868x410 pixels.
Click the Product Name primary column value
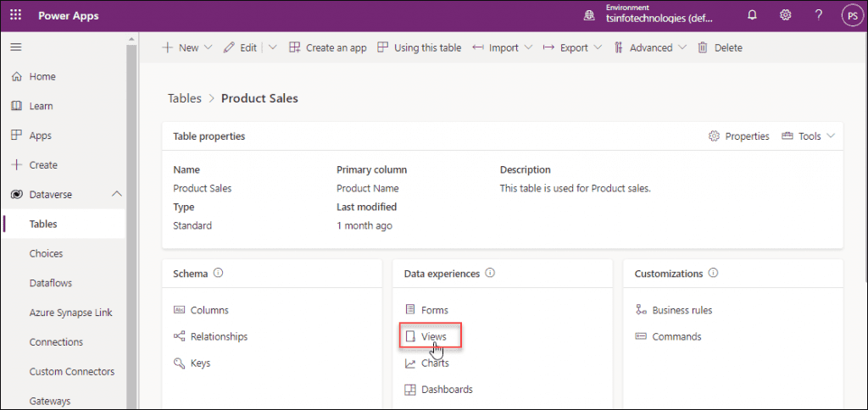(x=368, y=188)
